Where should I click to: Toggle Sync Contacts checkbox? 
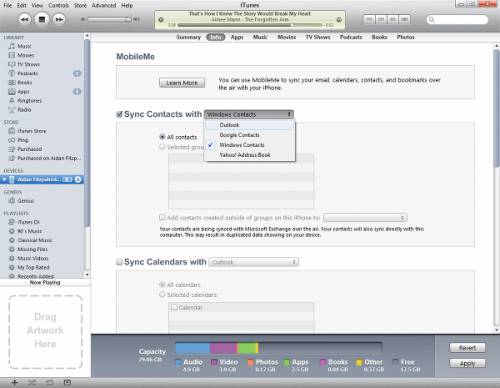tap(119, 114)
